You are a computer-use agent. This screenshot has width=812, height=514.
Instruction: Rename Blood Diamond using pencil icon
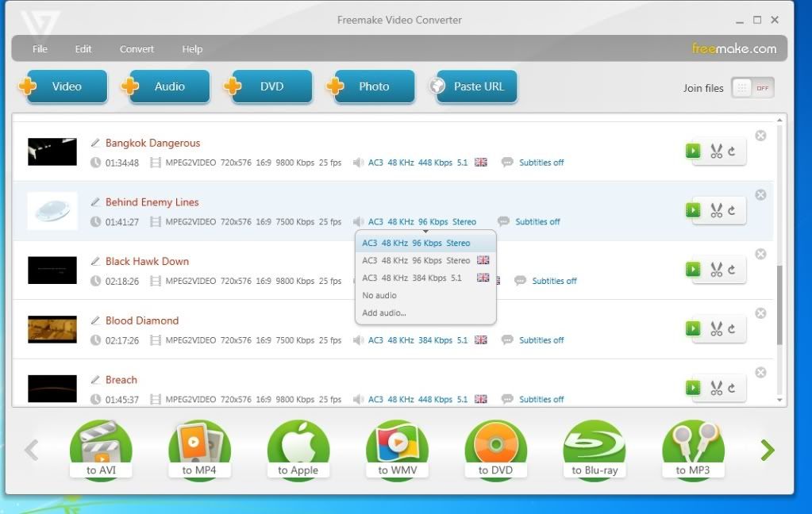[95, 320]
